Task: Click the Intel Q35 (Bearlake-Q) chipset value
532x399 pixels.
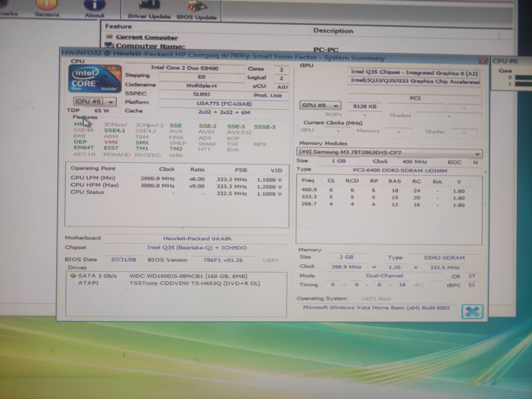Action: pyautogui.click(x=197, y=248)
